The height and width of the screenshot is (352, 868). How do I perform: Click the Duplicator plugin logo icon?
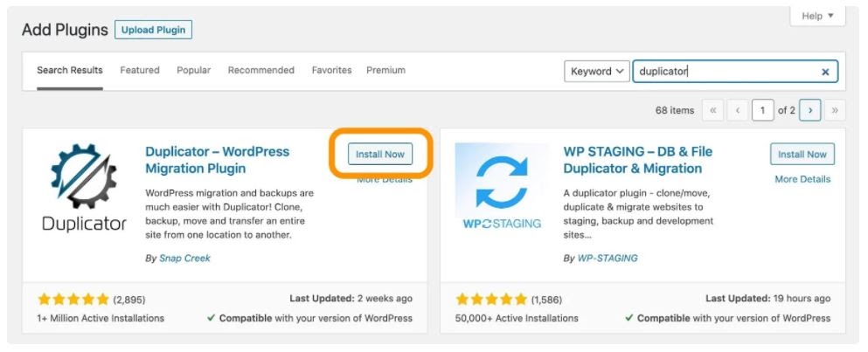tap(84, 188)
